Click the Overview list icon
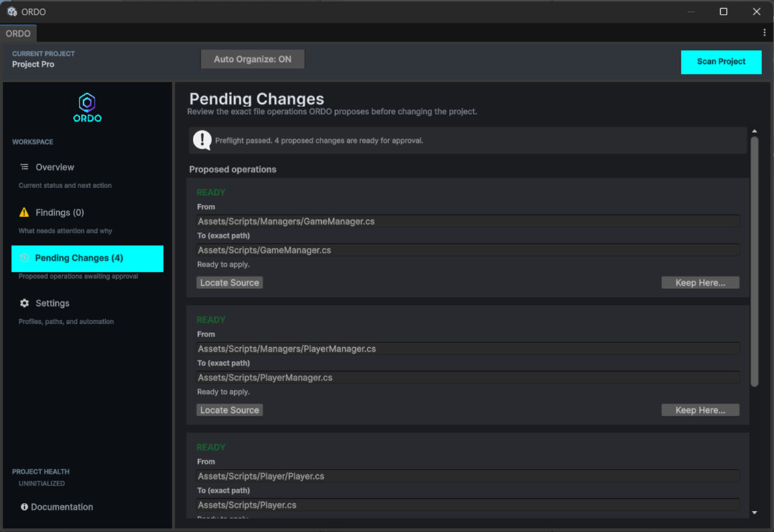Image resolution: width=774 pixels, height=532 pixels. point(24,167)
